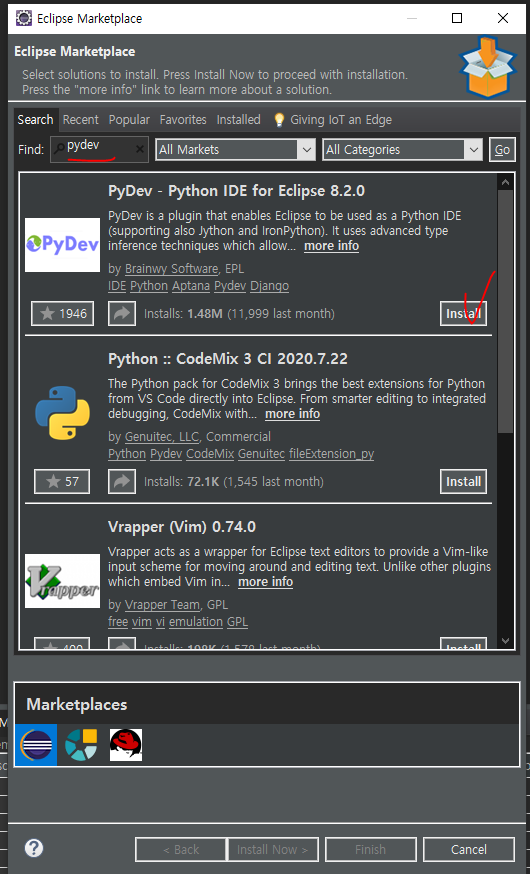530x874 pixels.
Task: Open the Popular tab
Action: pyautogui.click(x=129, y=120)
